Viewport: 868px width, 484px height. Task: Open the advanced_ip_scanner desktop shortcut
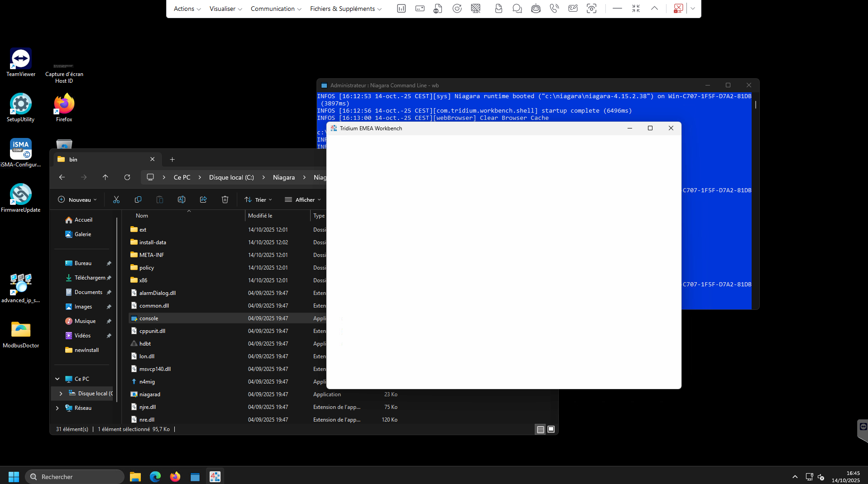[x=21, y=289]
